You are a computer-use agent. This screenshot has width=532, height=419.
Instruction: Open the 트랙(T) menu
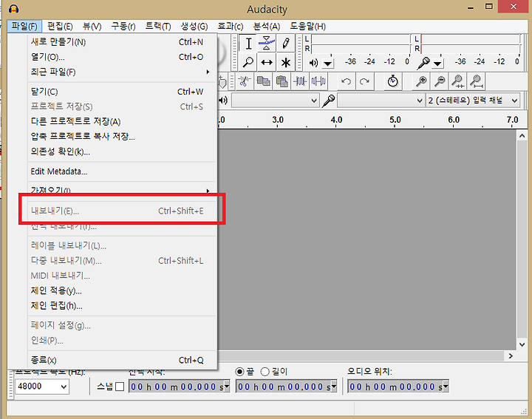pos(158,26)
